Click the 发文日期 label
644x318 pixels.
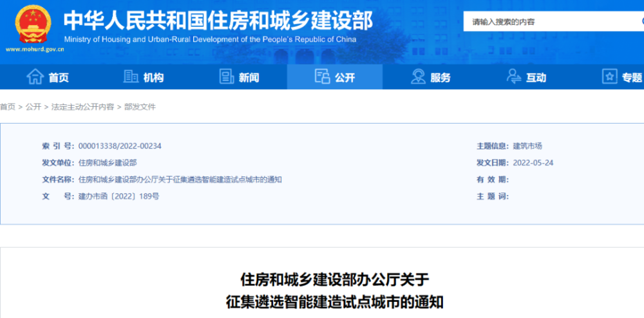(x=493, y=163)
